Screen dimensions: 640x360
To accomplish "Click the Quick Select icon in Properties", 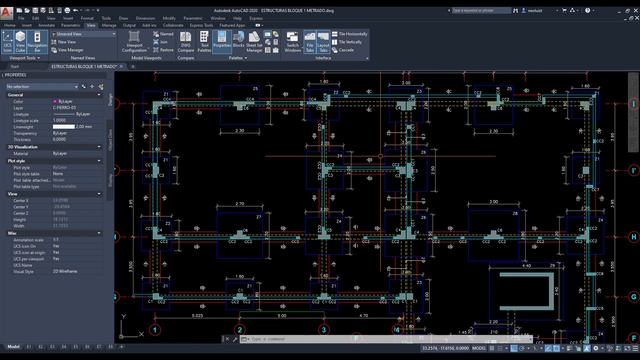I will click(x=100, y=87).
